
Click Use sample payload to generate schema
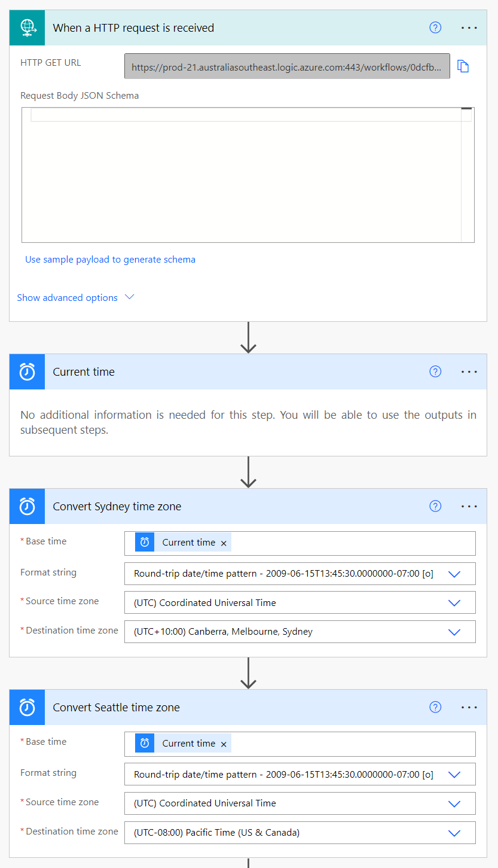coord(110,259)
